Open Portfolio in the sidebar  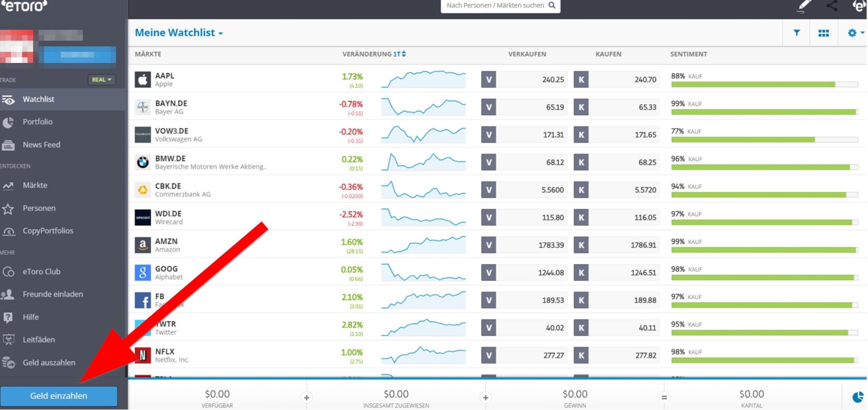pyautogui.click(x=37, y=122)
